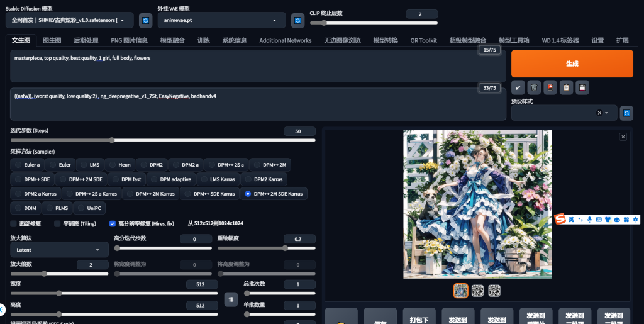Click the trash icon to clear prompts
Screen dimensions: 644x324
[534, 87]
